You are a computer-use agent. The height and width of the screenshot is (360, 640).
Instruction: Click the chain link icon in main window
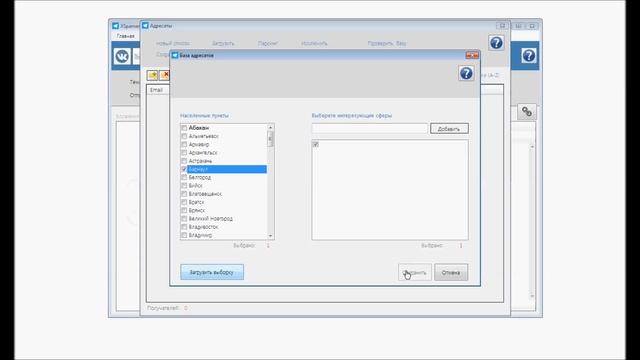click(x=527, y=111)
